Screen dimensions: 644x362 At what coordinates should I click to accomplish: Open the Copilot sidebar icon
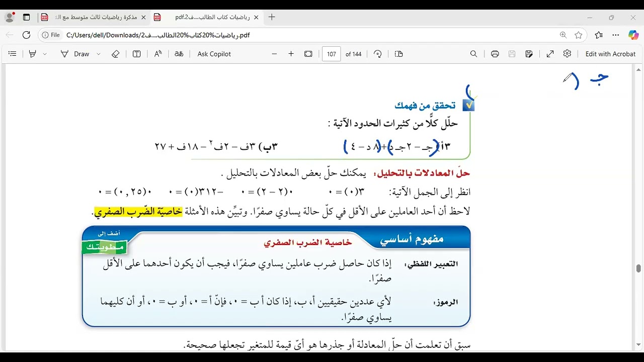coord(633,35)
